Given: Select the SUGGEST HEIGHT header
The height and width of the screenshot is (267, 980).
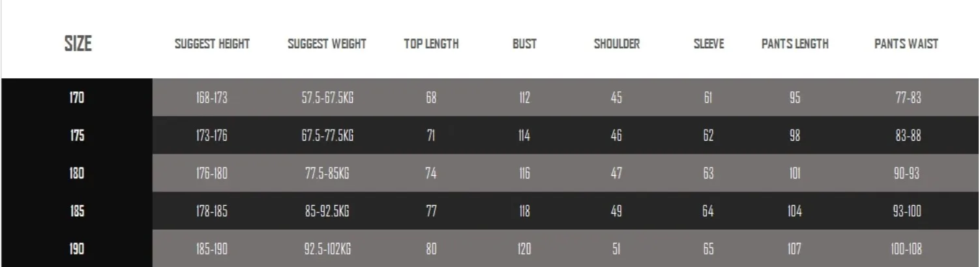Looking at the screenshot, I should (212, 44).
